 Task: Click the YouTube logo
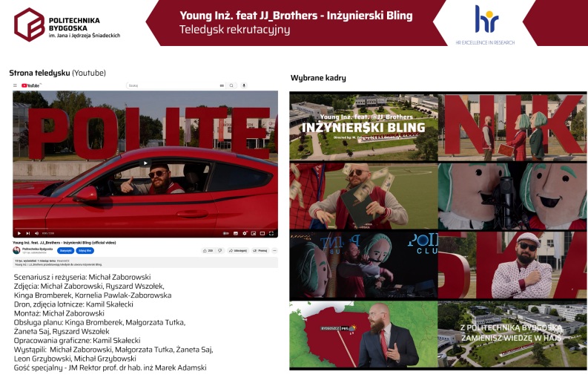coord(30,85)
